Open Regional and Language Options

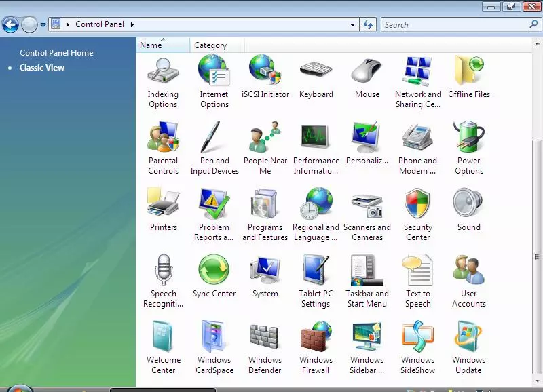(316, 214)
